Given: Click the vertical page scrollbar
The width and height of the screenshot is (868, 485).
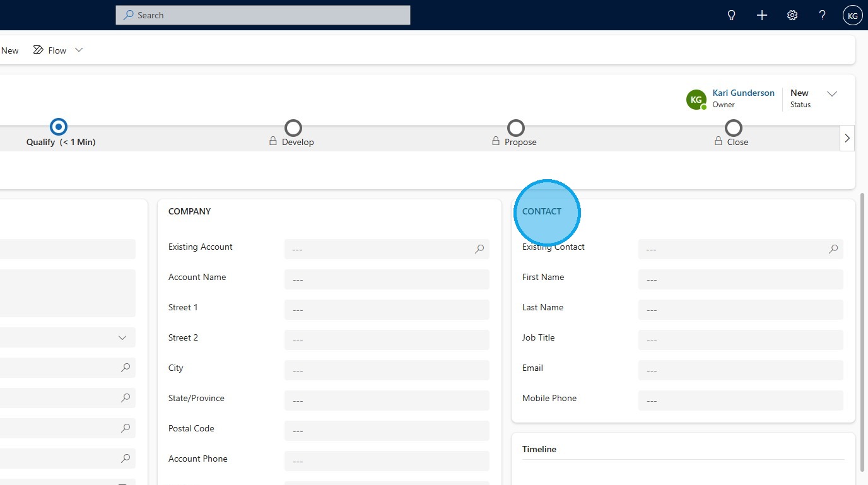Looking at the screenshot, I should [x=864, y=332].
